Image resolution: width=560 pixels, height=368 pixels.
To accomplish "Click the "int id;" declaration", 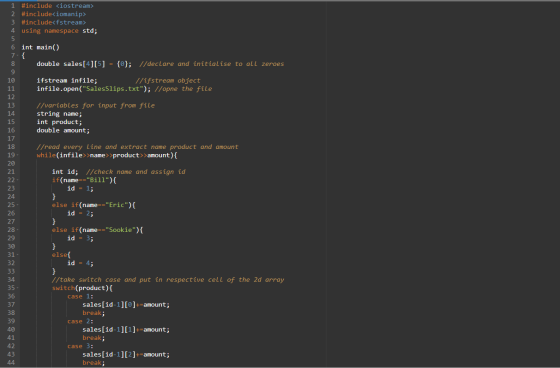I will click(65, 172).
